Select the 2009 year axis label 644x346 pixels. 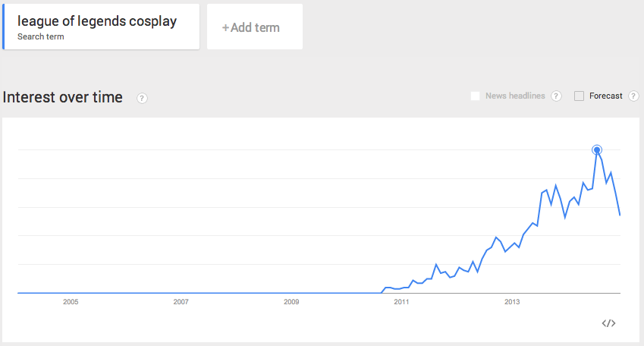[x=291, y=302]
